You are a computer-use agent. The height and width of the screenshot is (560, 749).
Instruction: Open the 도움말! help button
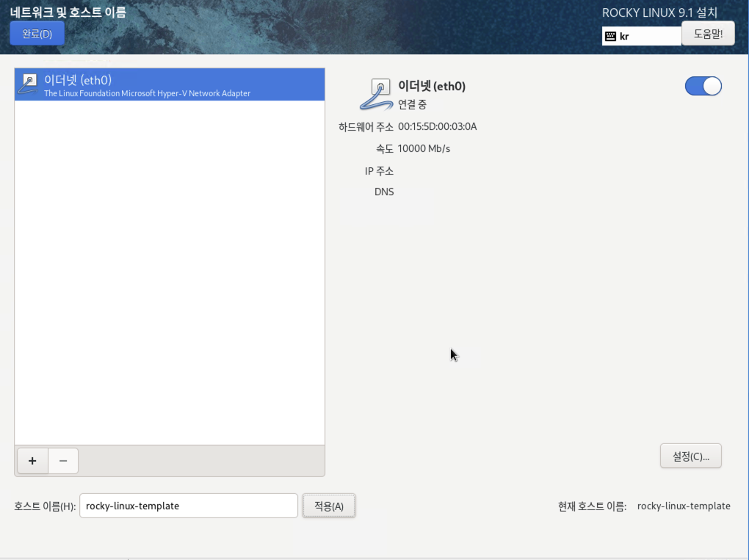point(708,34)
